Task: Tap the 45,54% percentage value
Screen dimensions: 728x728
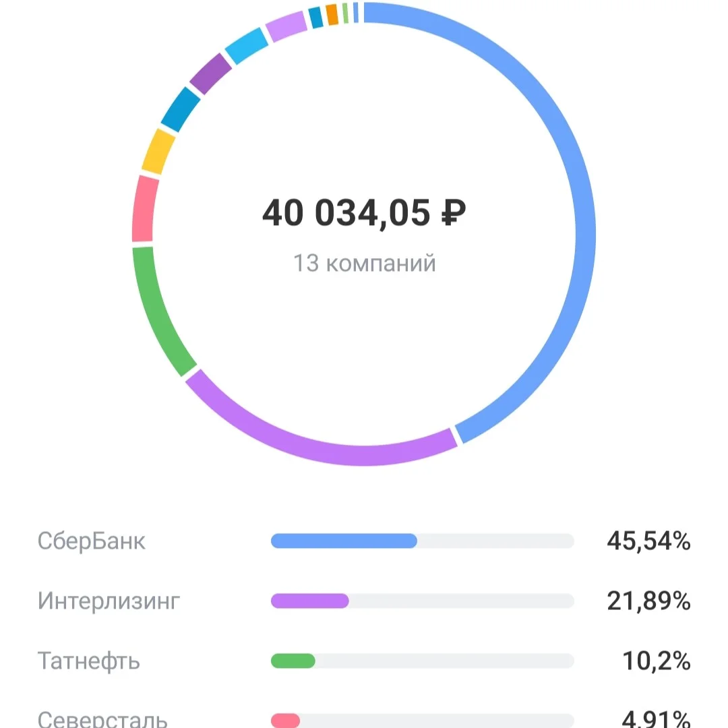Action: (x=648, y=541)
